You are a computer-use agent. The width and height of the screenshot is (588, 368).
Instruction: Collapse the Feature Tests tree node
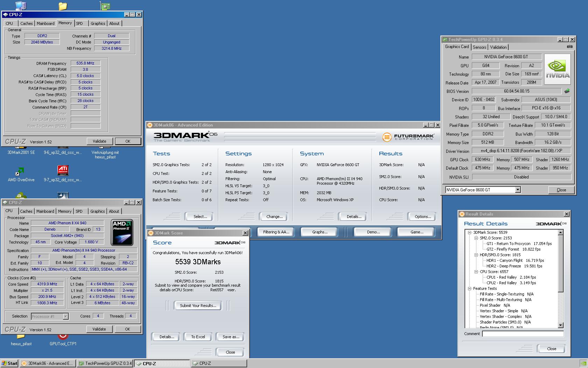click(469, 288)
